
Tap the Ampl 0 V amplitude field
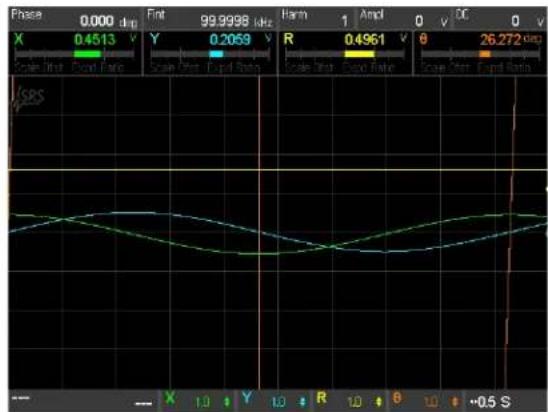point(404,19)
